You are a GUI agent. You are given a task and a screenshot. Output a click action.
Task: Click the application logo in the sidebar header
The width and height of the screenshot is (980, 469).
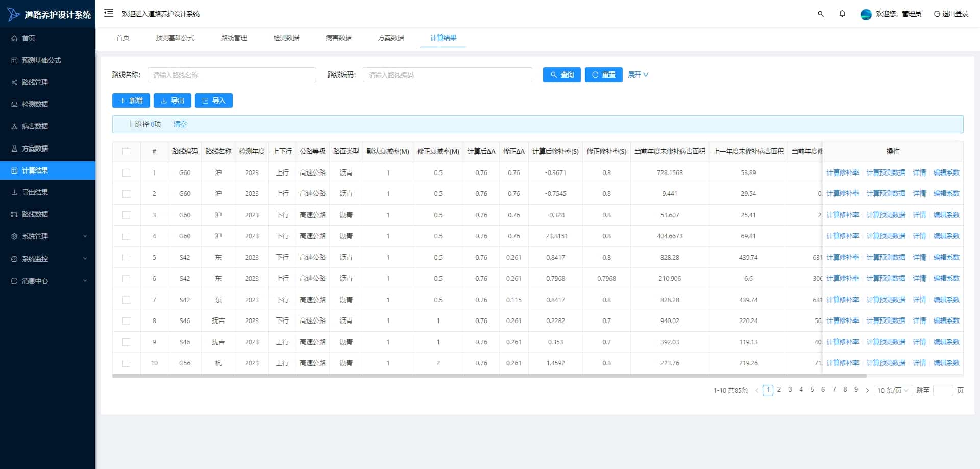coord(13,14)
